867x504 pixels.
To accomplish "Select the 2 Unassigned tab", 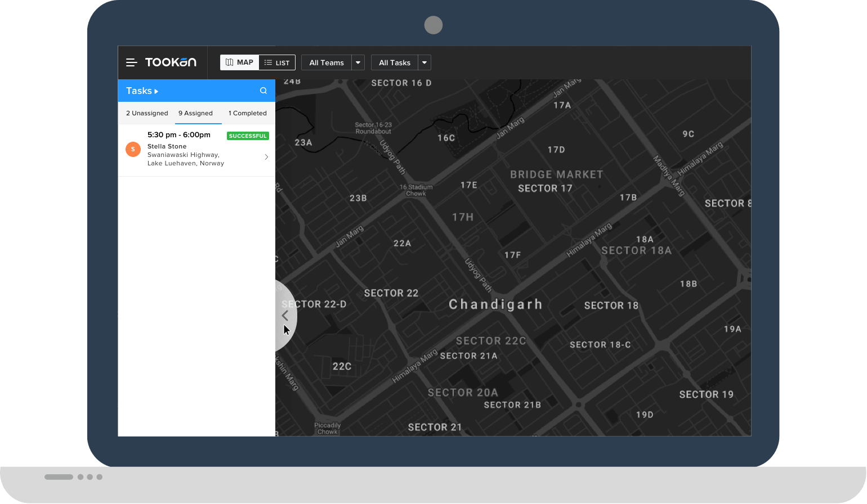I will point(147,113).
